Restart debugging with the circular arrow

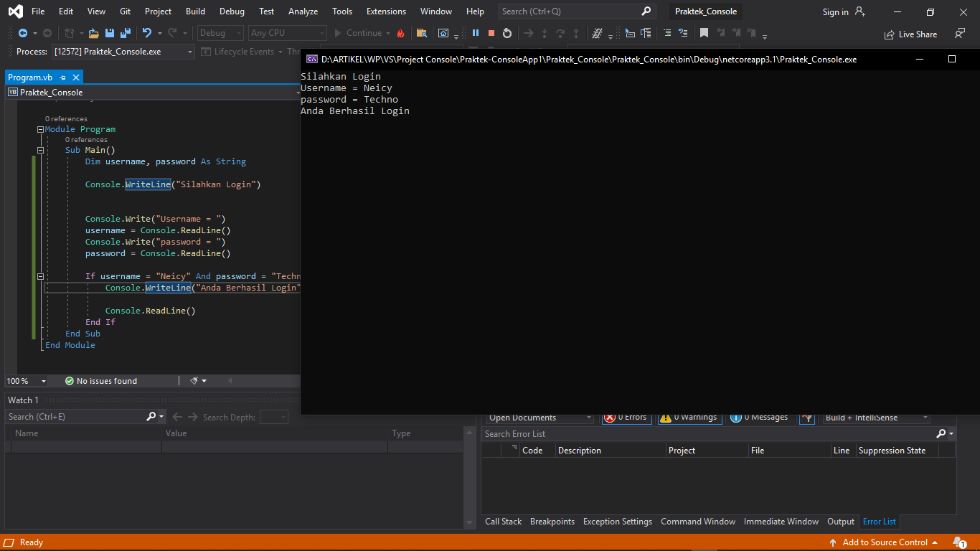tap(507, 33)
